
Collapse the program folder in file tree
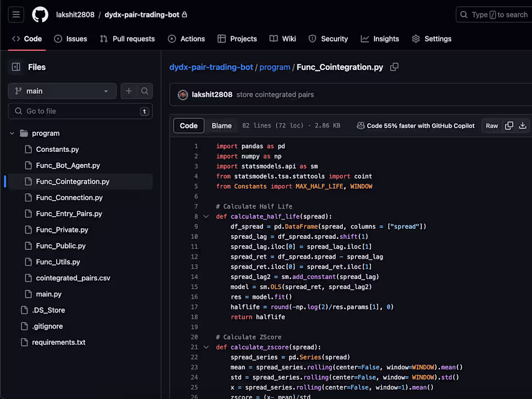pyautogui.click(x=13, y=133)
